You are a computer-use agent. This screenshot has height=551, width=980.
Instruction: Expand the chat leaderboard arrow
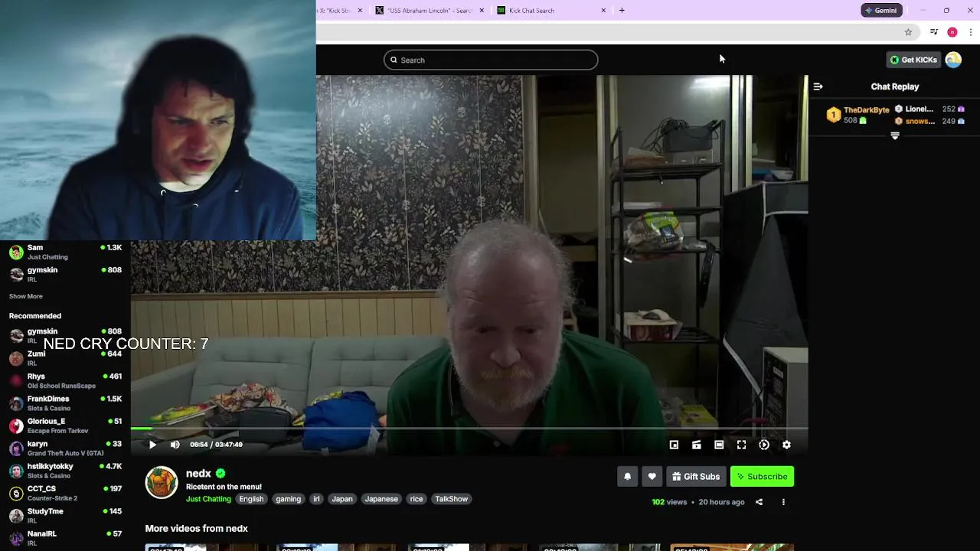tap(895, 135)
